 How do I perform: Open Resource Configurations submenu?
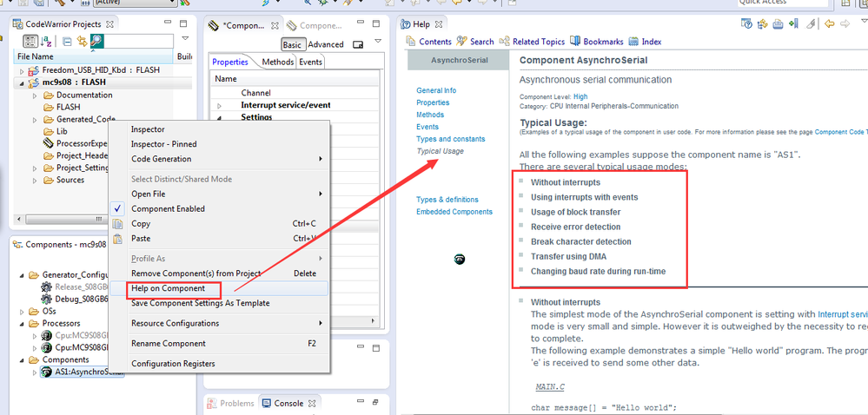coord(219,323)
